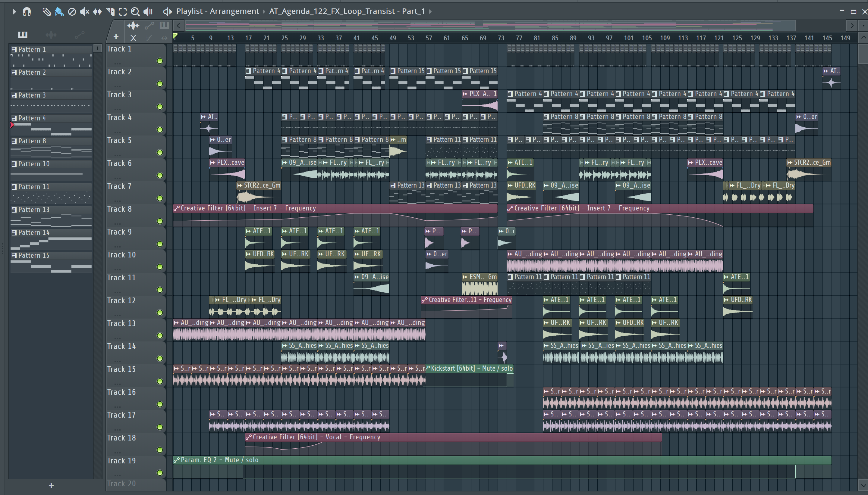The image size is (868, 495).
Task: Mute Track 17 with its green light
Action: pyautogui.click(x=159, y=427)
